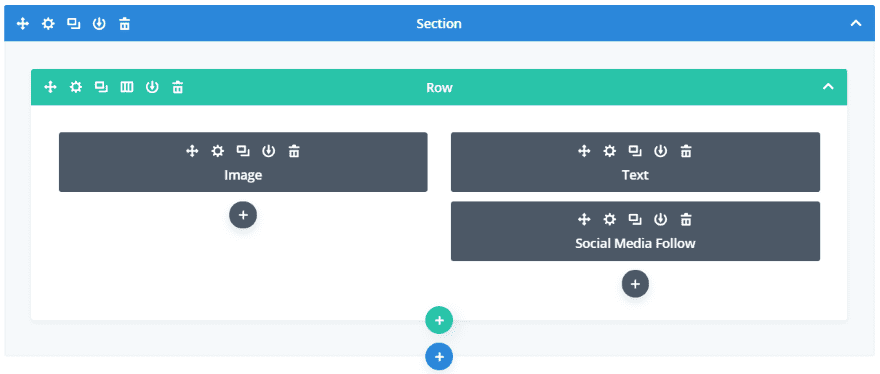Duplicate the Section using clone icon
This screenshot has height=374, width=880.
coord(74,24)
